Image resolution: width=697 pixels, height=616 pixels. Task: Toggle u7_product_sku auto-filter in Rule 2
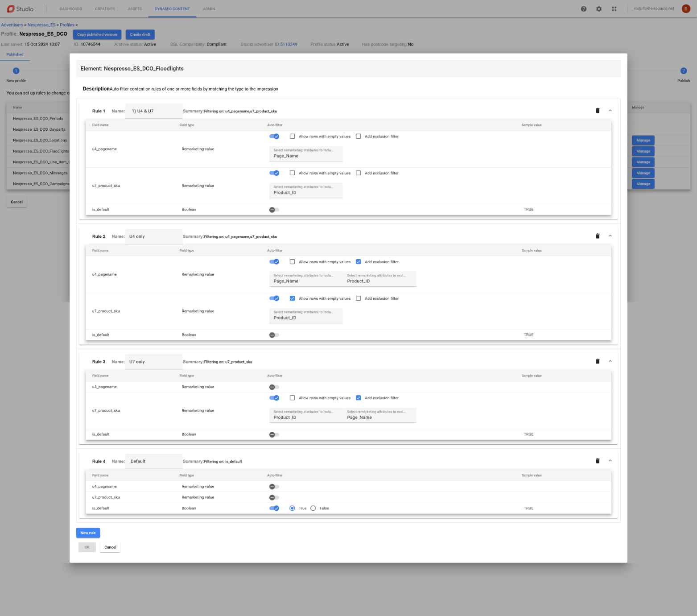coord(274,298)
